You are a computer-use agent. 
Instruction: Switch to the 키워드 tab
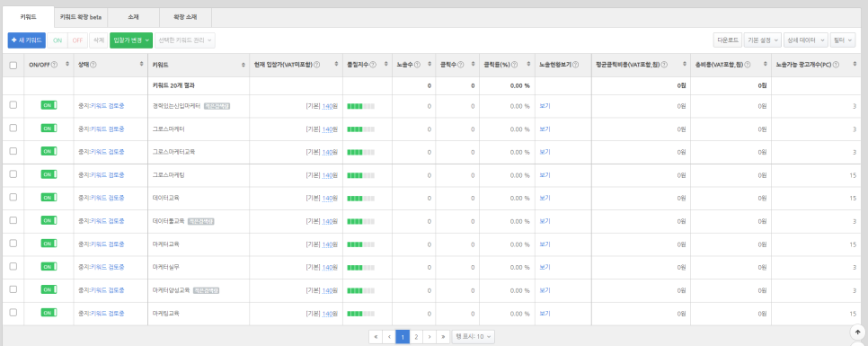[28, 17]
